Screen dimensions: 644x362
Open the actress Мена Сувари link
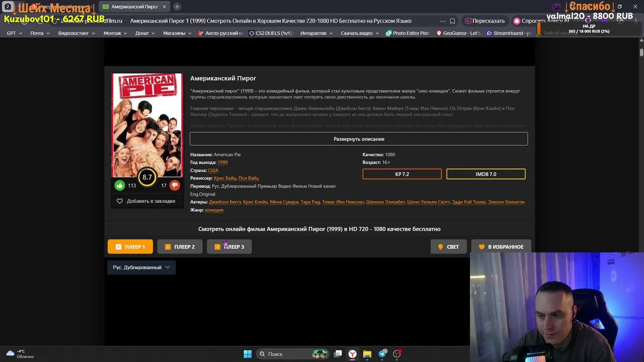tap(284, 202)
